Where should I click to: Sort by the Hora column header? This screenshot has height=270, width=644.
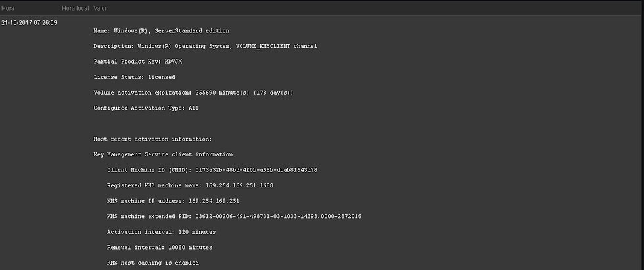click(x=8, y=8)
